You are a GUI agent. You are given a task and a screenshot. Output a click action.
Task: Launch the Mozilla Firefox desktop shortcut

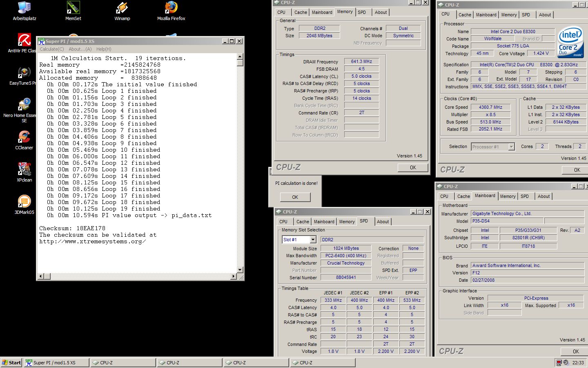point(171,11)
